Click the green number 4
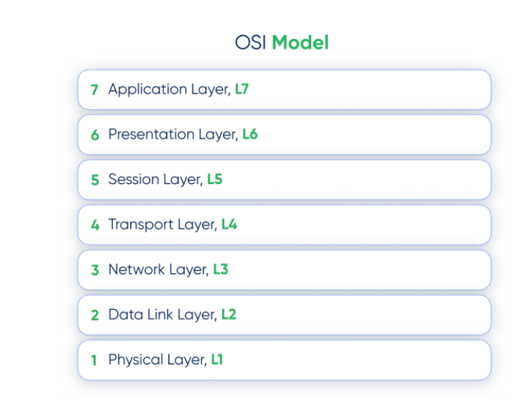The height and width of the screenshot is (409, 532). pyautogui.click(x=95, y=225)
